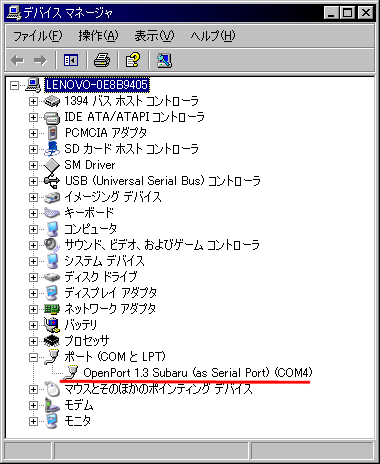The width and height of the screenshot is (380, 464).
Task: Click the sound, video and game controller icon
Action: [52, 245]
